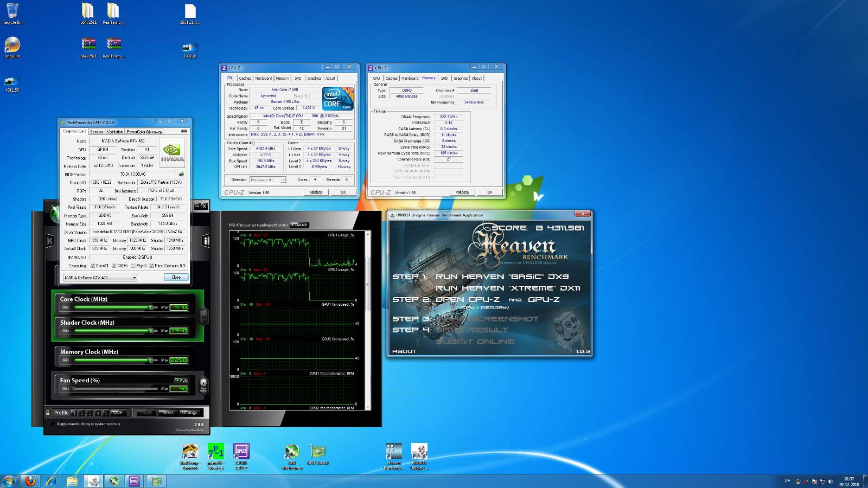This screenshot has width=868, height=488.
Task: Launch the Heaven Benchmark desktop shortcut
Action: (x=394, y=456)
